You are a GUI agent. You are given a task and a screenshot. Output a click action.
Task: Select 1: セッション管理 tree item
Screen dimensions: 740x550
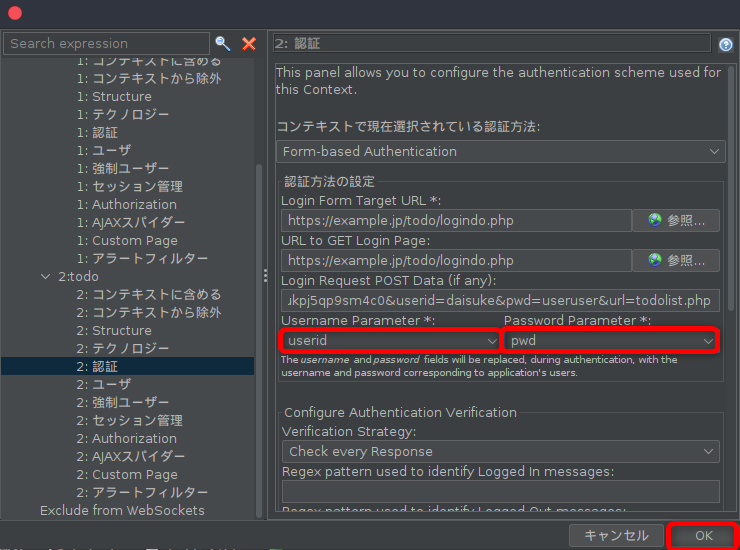(130, 186)
